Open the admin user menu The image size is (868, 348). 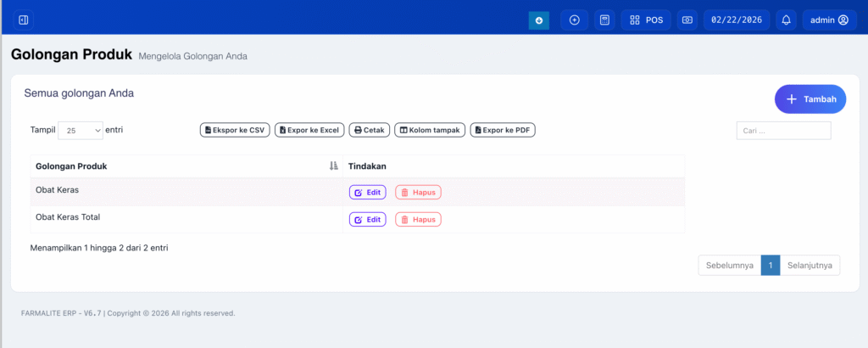[x=828, y=20]
